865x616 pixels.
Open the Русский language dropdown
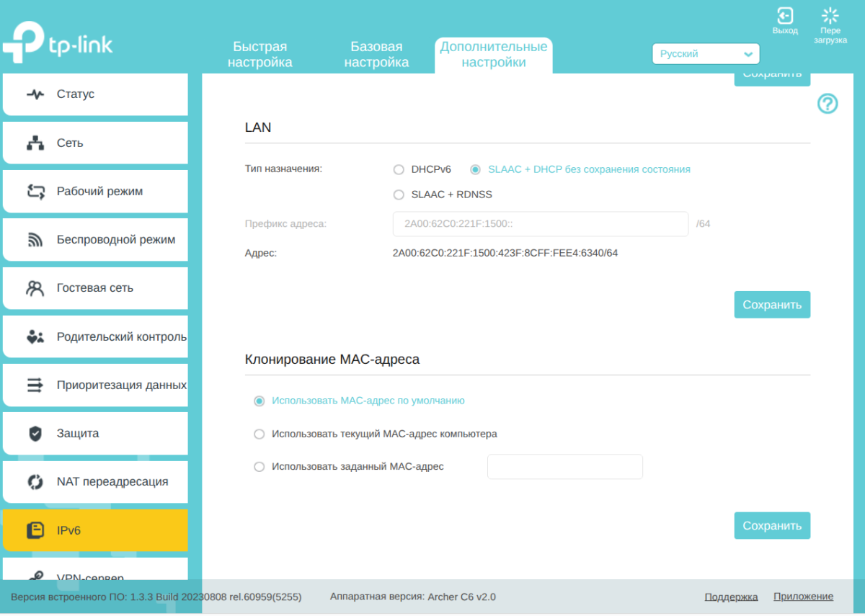[706, 53]
